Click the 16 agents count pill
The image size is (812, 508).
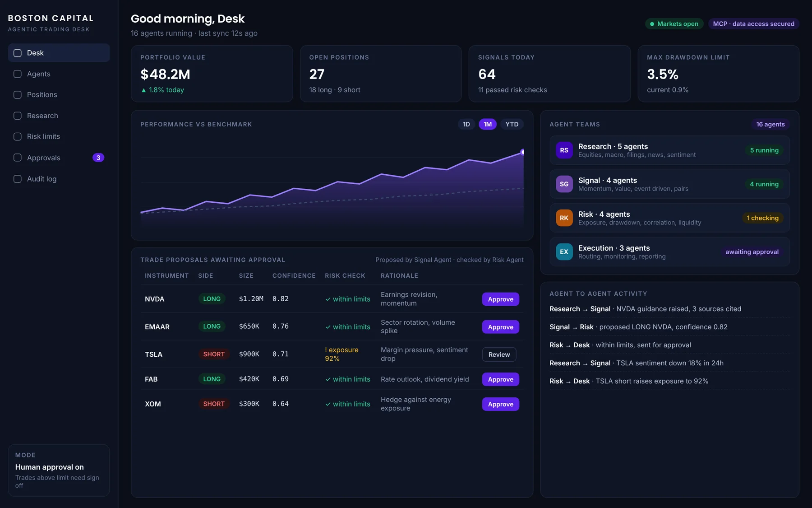tap(770, 124)
